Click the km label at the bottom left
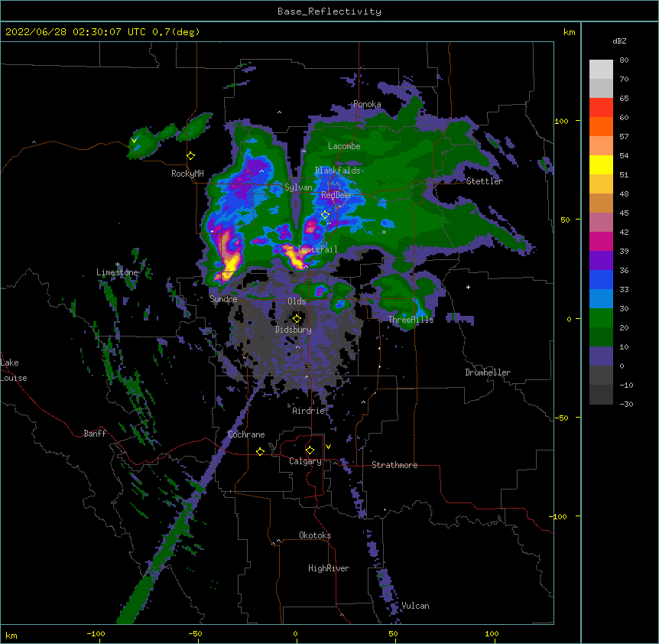Image resolution: width=659 pixels, height=644 pixels. coord(11,636)
